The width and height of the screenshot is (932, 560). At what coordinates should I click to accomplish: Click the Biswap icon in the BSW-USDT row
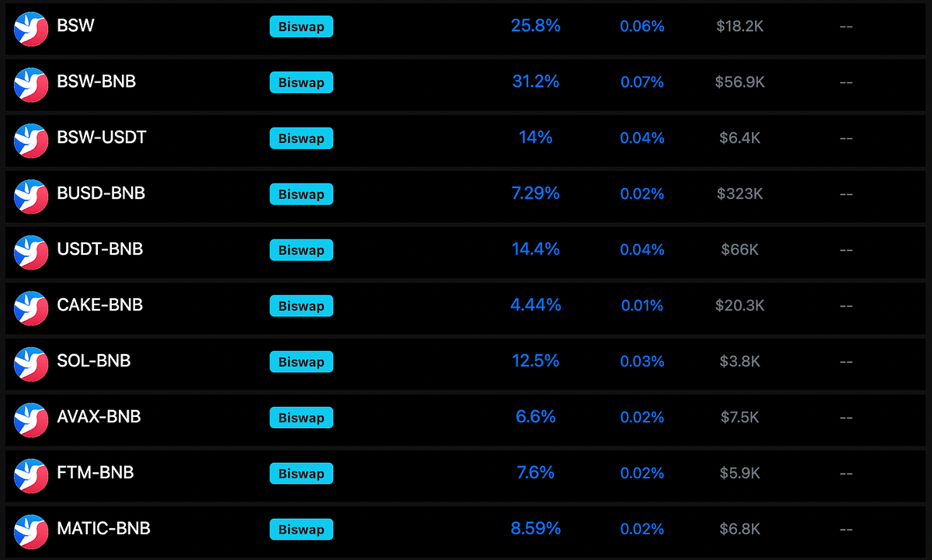(31, 141)
